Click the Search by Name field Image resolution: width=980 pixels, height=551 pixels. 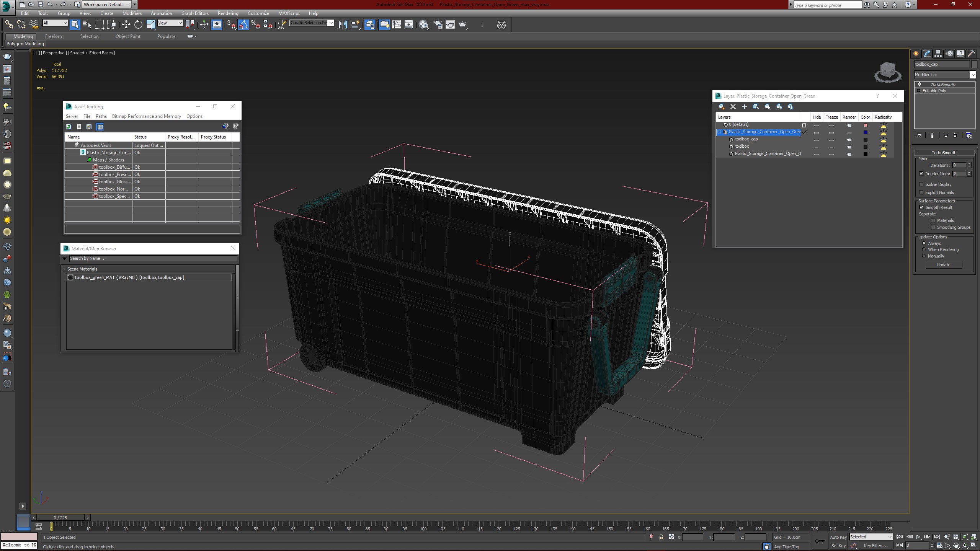(x=152, y=259)
